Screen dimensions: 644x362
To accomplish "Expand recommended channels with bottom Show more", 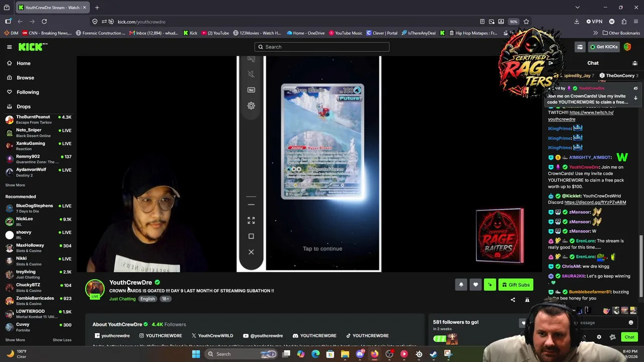I will (15, 340).
